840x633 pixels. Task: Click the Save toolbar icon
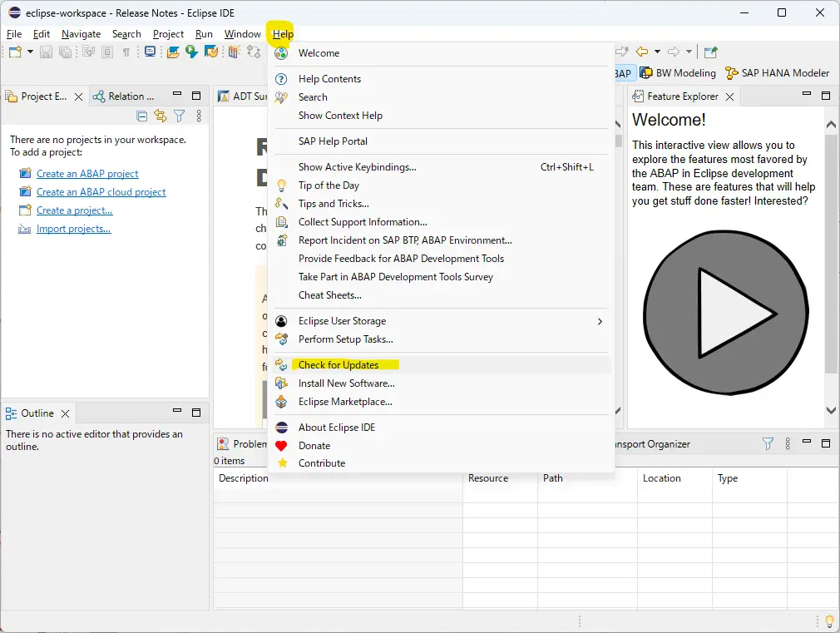pyautogui.click(x=46, y=52)
